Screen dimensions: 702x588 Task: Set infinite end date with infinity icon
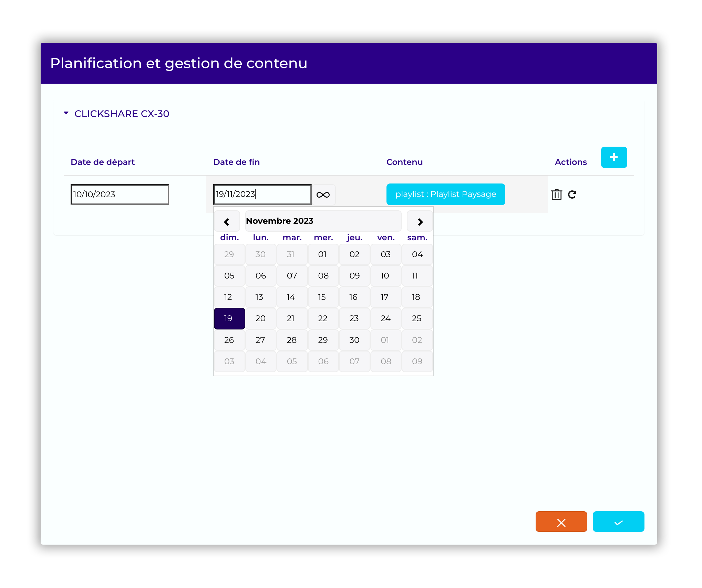[323, 195]
